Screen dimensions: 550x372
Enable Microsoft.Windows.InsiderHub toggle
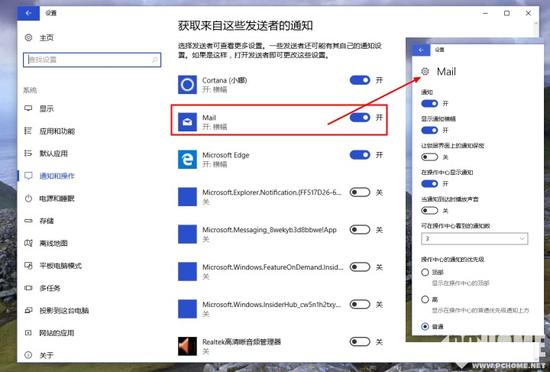[x=360, y=304]
